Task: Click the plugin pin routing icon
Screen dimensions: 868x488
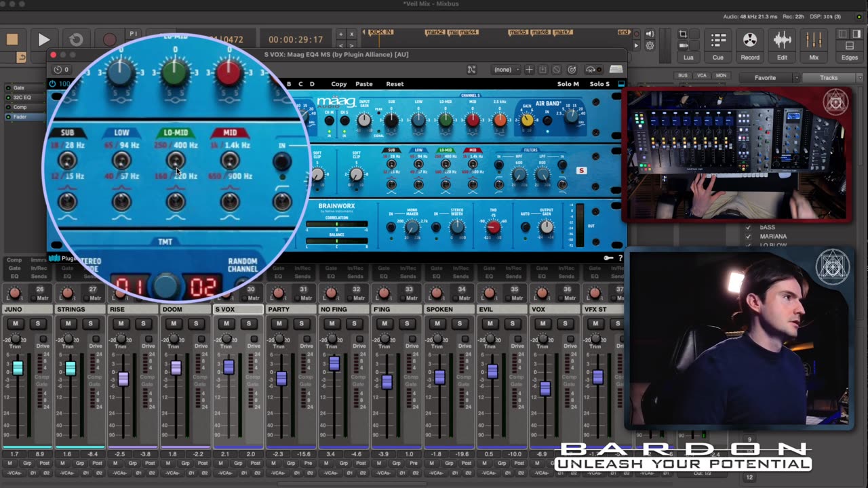Action: coord(472,70)
